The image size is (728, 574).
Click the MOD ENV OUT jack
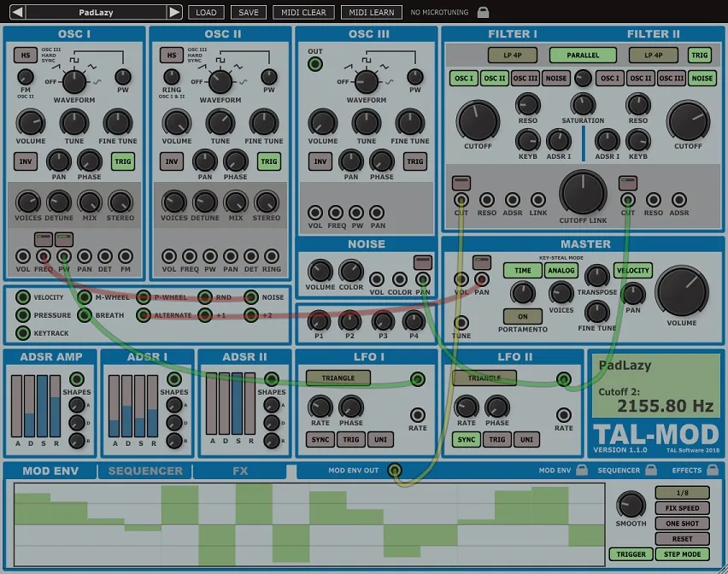pos(395,471)
